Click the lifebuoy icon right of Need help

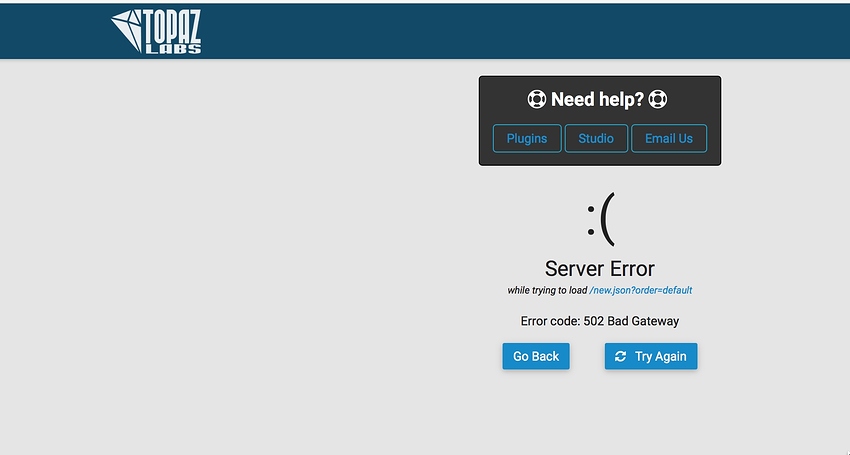[x=658, y=100]
